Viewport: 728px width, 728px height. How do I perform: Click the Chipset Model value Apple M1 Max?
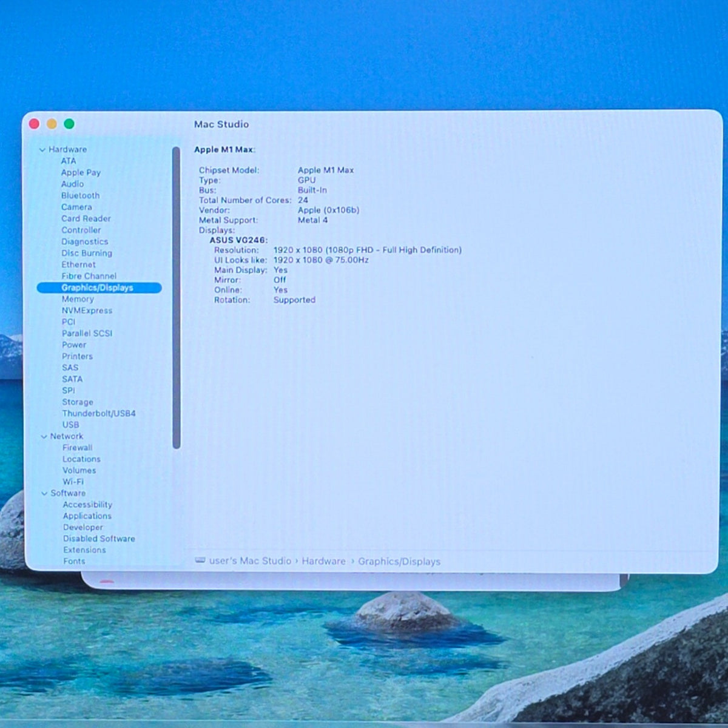pos(326,170)
